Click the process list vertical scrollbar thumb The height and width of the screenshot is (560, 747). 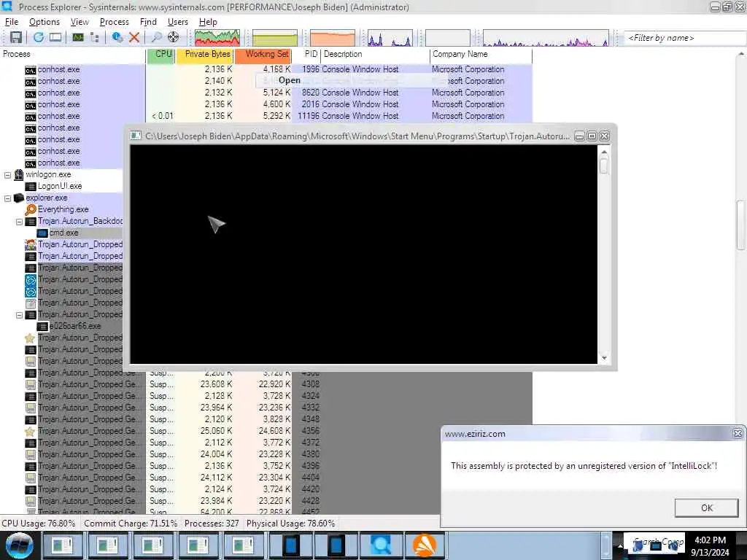pos(741,225)
